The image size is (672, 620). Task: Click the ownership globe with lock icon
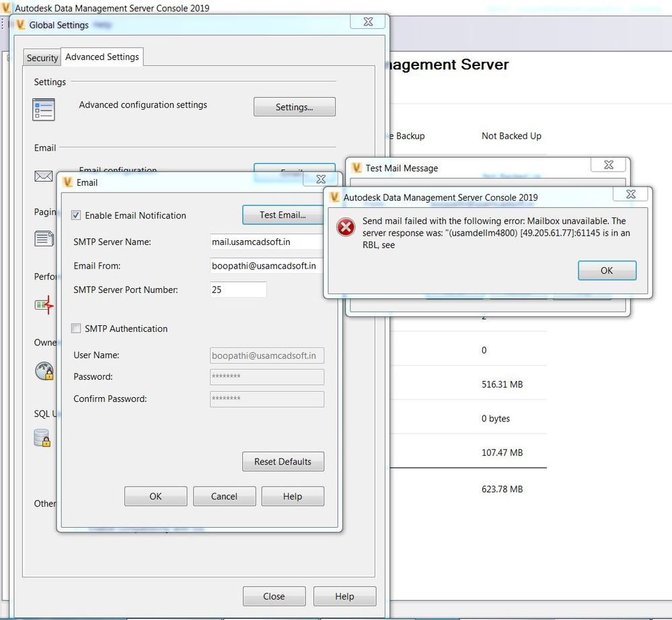(x=44, y=371)
